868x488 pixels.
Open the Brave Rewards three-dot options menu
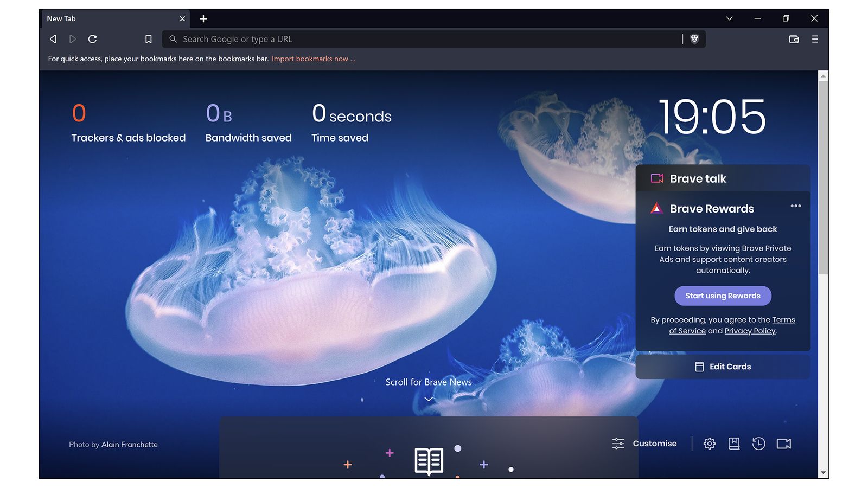796,206
